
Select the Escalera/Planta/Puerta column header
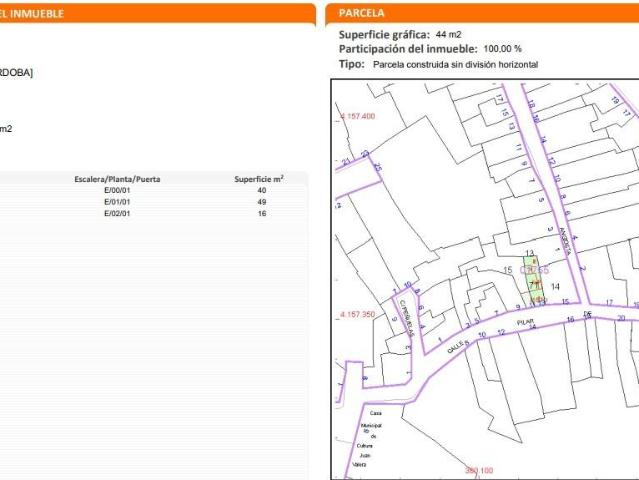pos(117,179)
